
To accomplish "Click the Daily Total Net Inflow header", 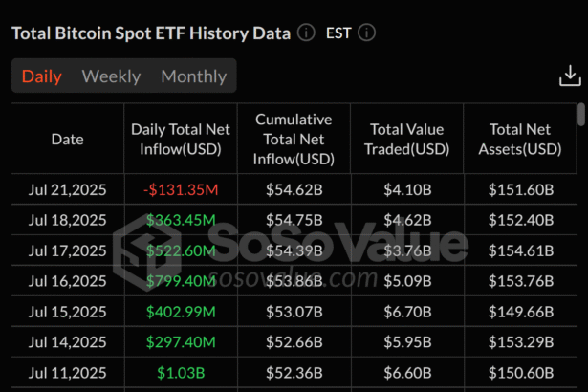I will click(x=180, y=140).
